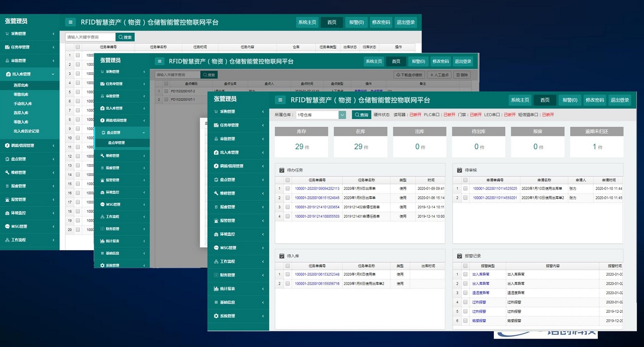Click the 报警管理 alarm icon in the sidebar
The width and height of the screenshot is (644, 347).
[215, 220]
